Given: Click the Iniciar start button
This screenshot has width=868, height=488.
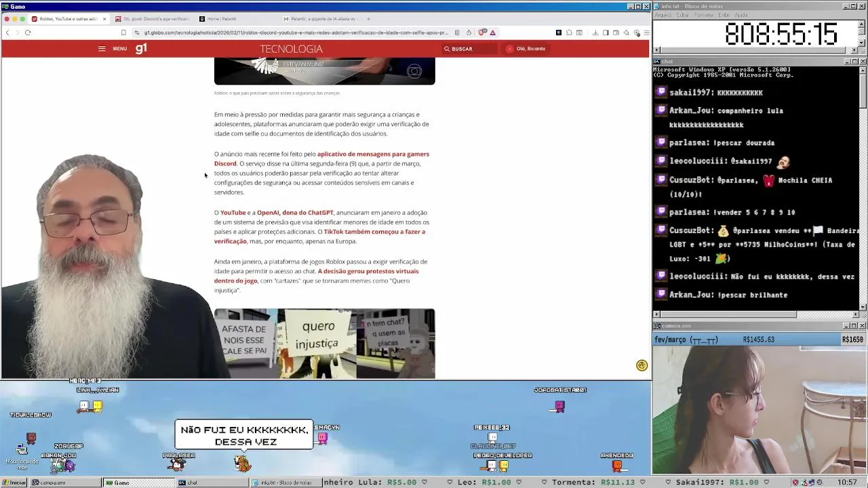Looking at the screenshot, I should point(14,483).
